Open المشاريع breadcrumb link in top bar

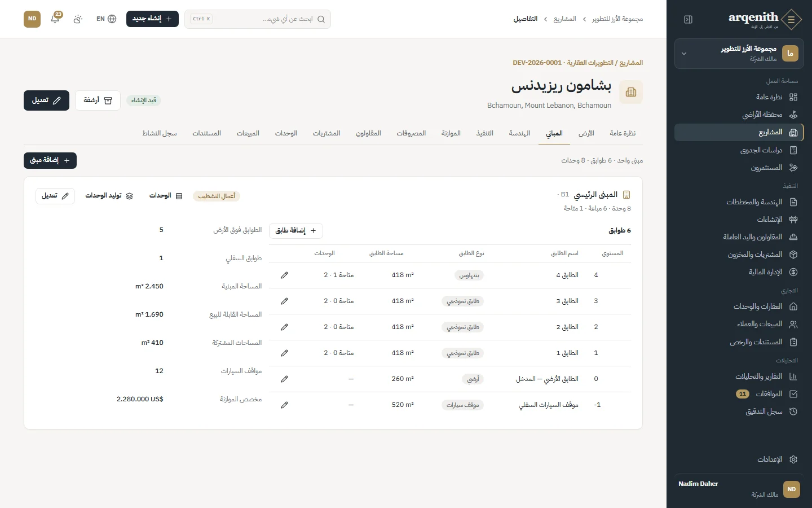[x=564, y=19]
